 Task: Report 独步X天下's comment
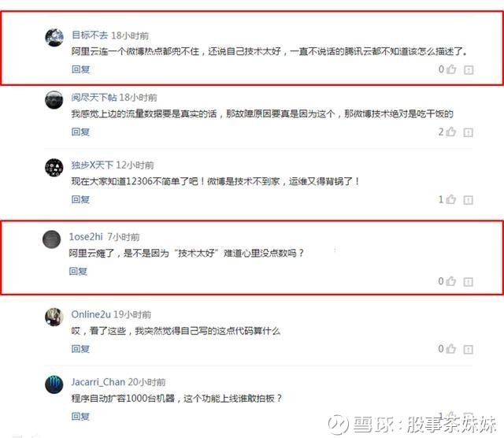(469, 200)
